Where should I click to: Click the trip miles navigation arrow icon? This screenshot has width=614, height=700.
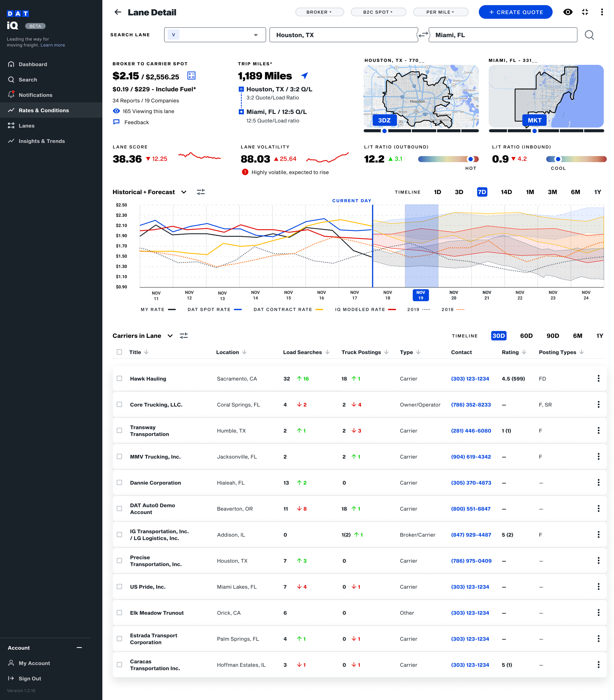click(304, 76)
